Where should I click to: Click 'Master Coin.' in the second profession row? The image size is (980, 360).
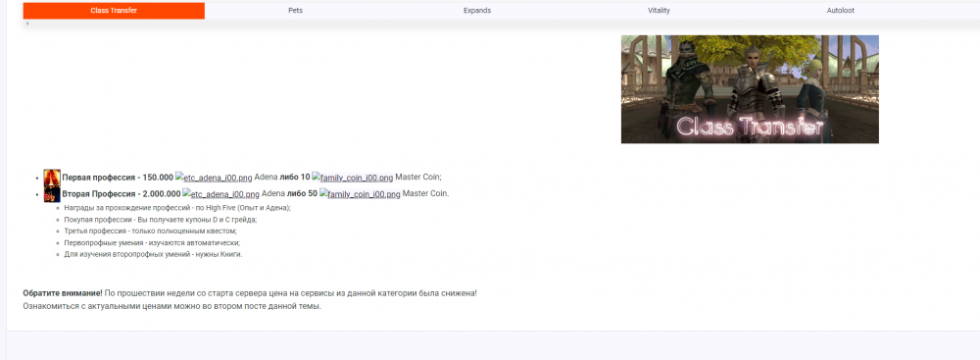pos(425,193)
